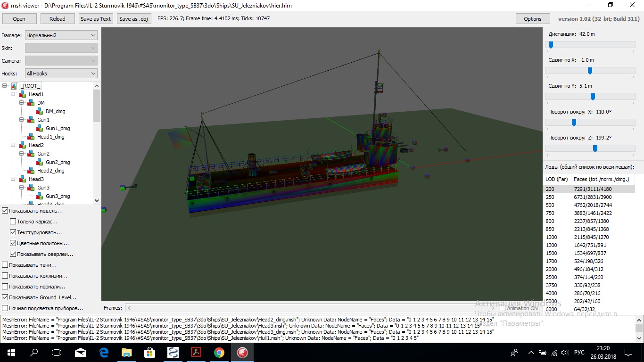Toggle the Только каркас wireframe checkbox
This screenshot has width=644, height=362.
pyautogui.click(x=13, y=222)
